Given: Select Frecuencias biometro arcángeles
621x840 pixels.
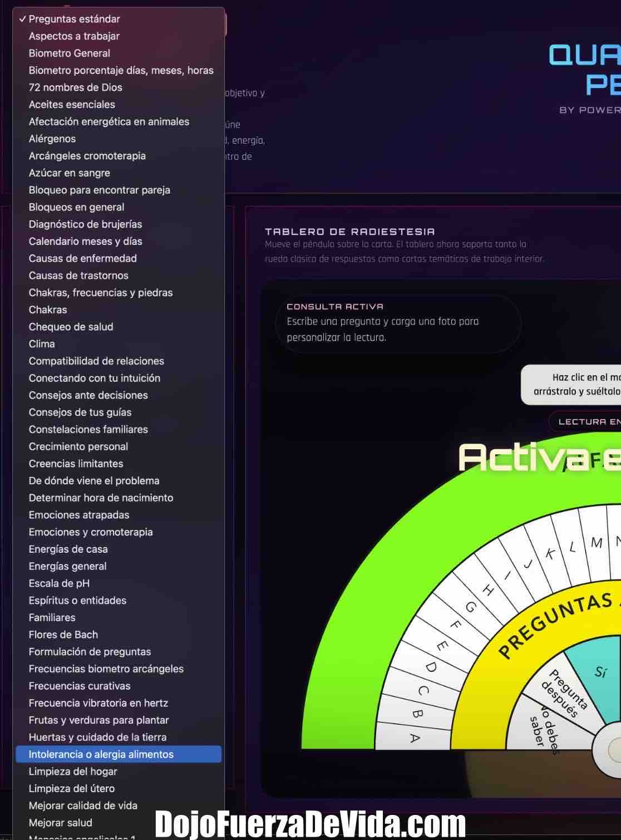Looking at the screenshot, I should [x=119, y=669].
